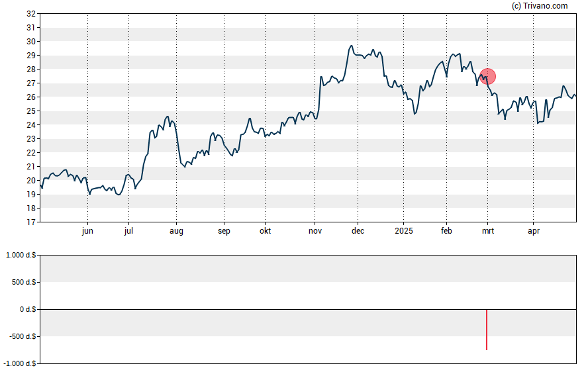
Task: Select the 'sep' month label
Action: [x=224, y=231]
